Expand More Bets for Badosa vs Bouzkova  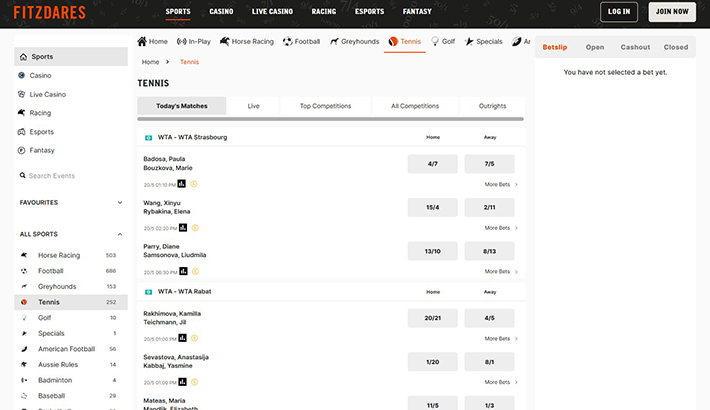[x=501, y=184]
